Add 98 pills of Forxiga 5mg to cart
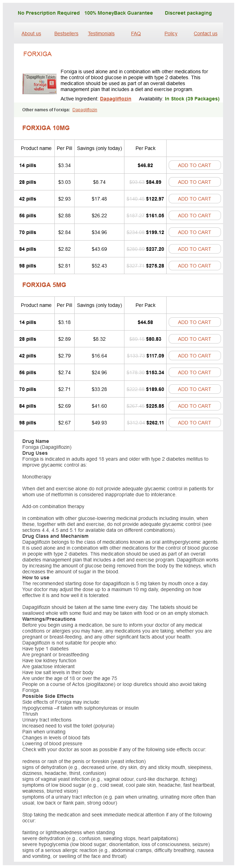Viewport: 237px width, 868px height. (194, 423)
